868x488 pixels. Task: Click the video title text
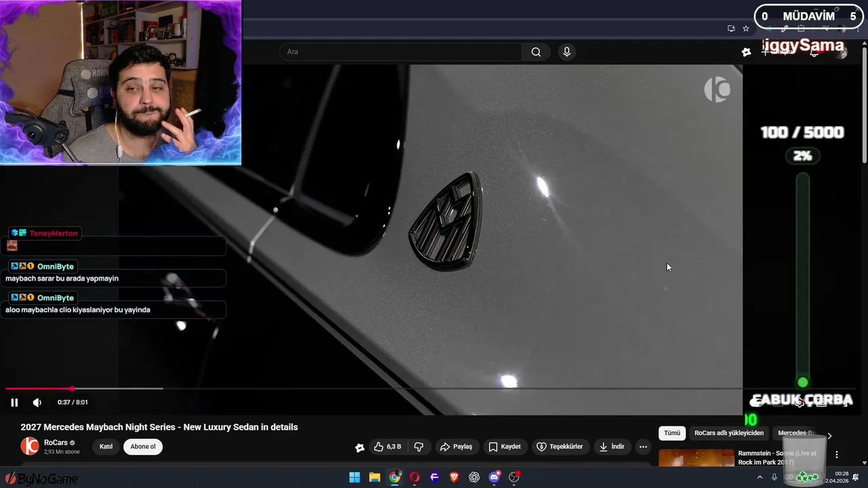click(159, 427)
